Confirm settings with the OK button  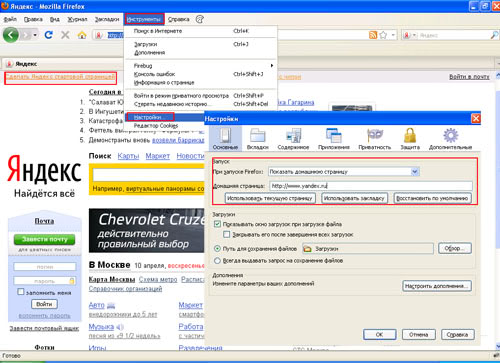[379, 334]
